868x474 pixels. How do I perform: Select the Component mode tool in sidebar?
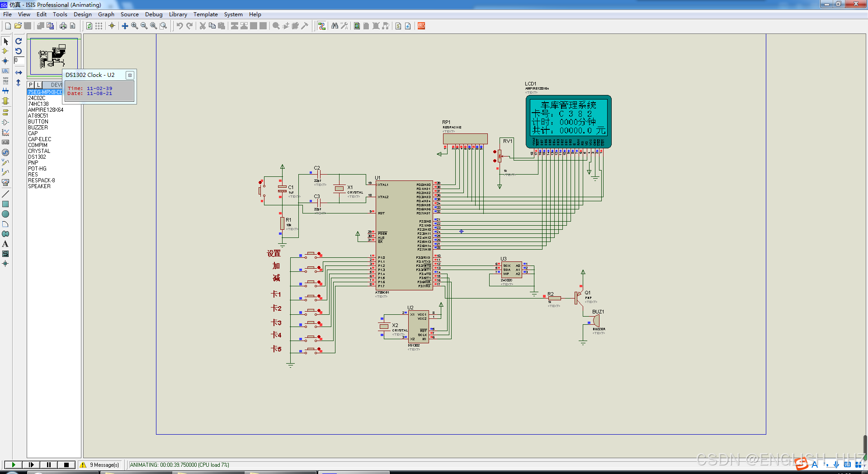[x=5, y=51]
